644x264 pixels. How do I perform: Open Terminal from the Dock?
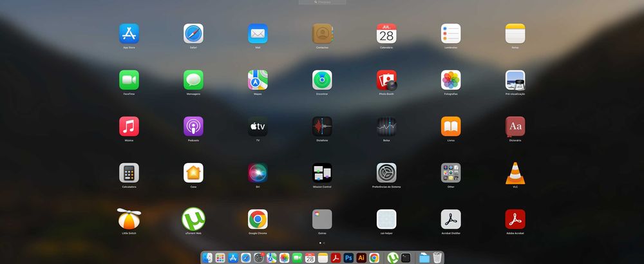pyautogui.click(x=406, y=258)
